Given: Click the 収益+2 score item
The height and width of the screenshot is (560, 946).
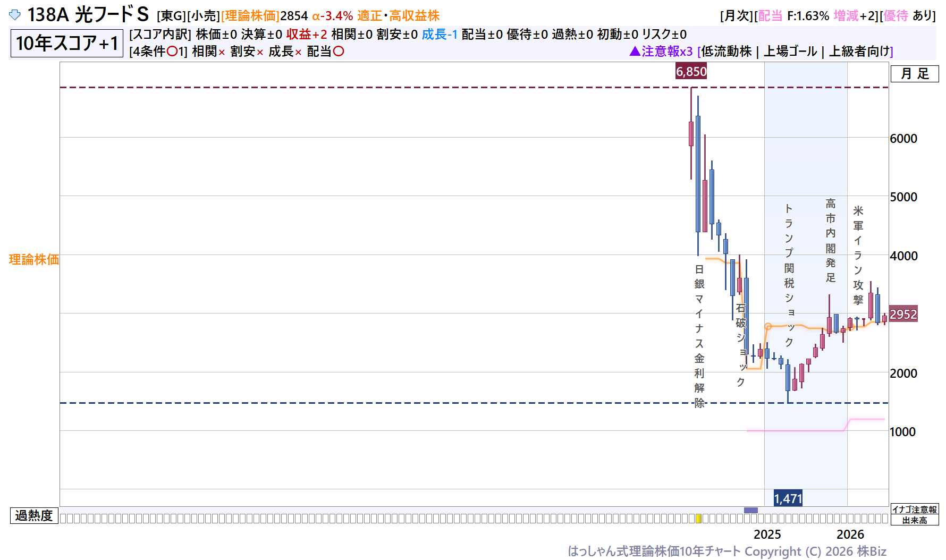Looking at the screenshot, I should tap(307, 34).
